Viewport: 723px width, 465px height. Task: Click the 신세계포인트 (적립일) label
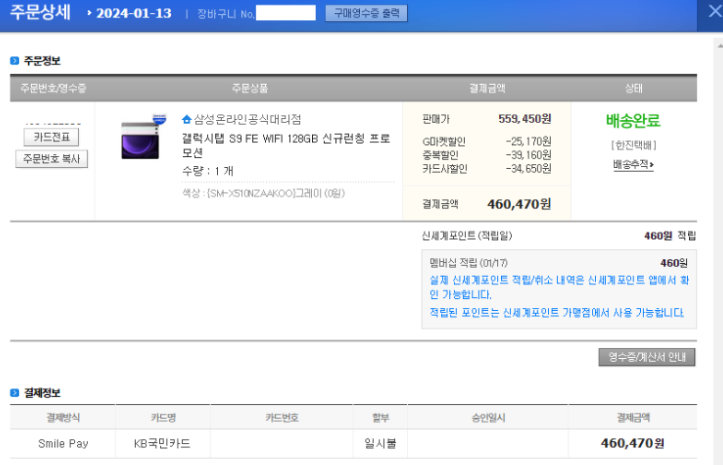467,236
